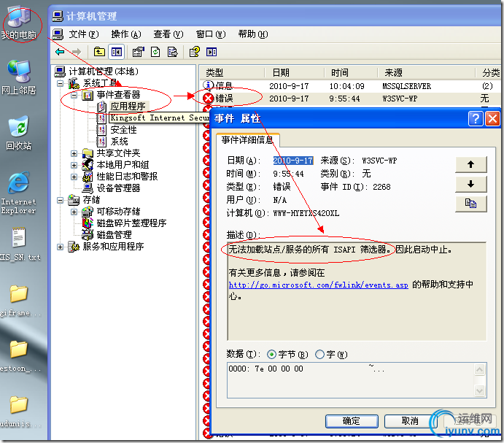Expand the 共享文件夹 node

pyautogui.click(x=74, y=153)
